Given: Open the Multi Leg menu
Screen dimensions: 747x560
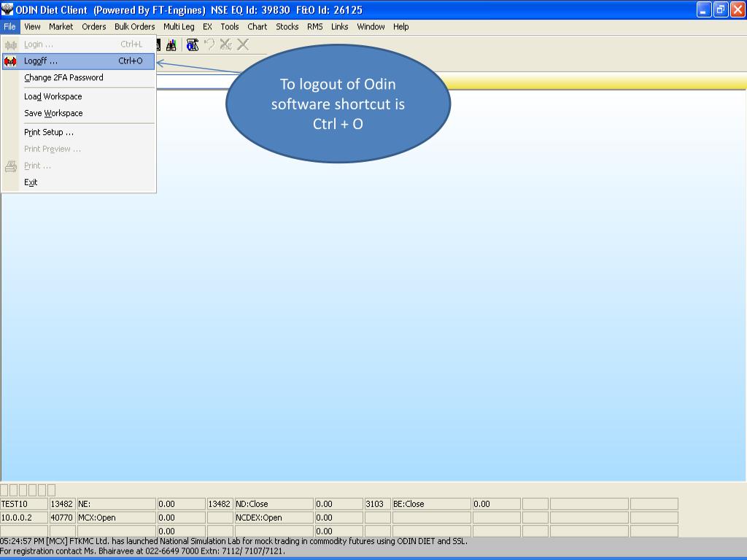Looking at the screenshot, I should (x=179, y=27).
